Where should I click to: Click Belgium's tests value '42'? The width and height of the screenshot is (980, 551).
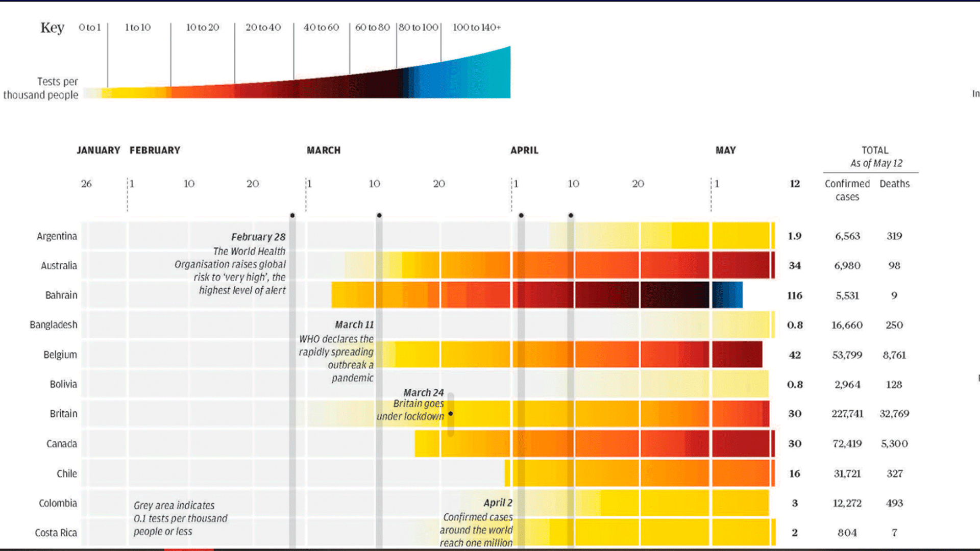[x=795, y=355]
